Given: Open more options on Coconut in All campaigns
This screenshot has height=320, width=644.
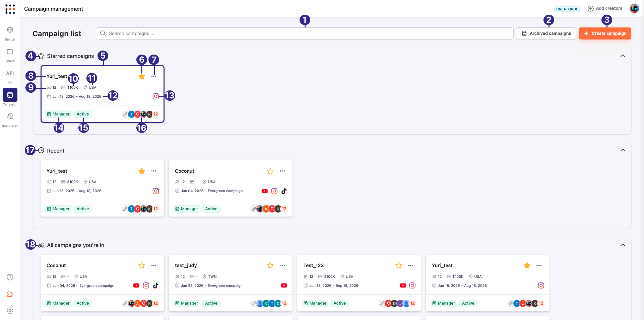Looking at the screenshot, I should click(x=154, y=265).
